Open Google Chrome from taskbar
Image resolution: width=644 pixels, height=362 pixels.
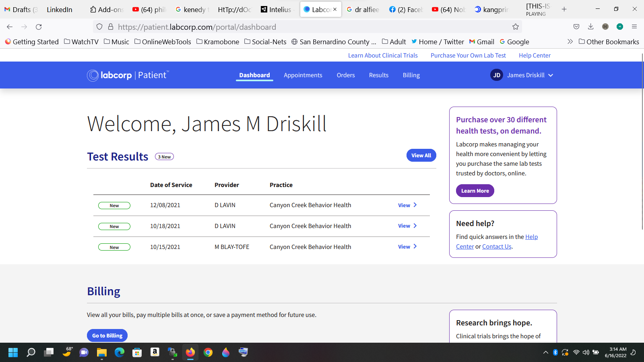[208, 352]
